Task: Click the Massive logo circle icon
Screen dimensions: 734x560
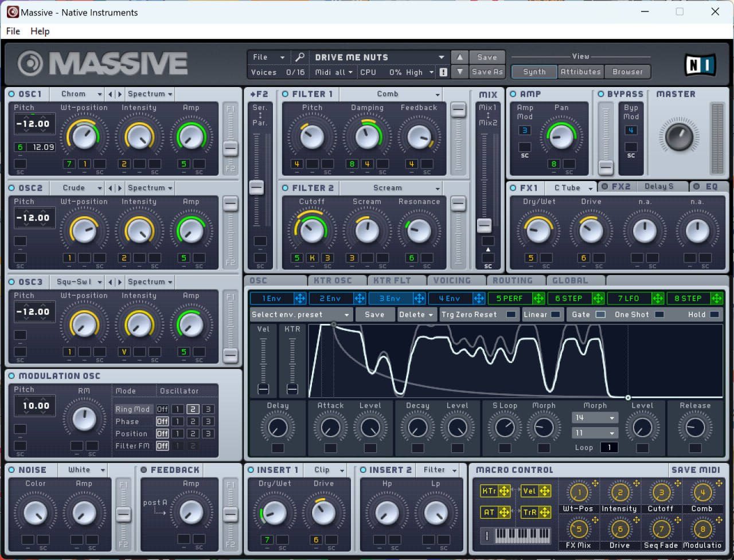Action: (30, 64)
